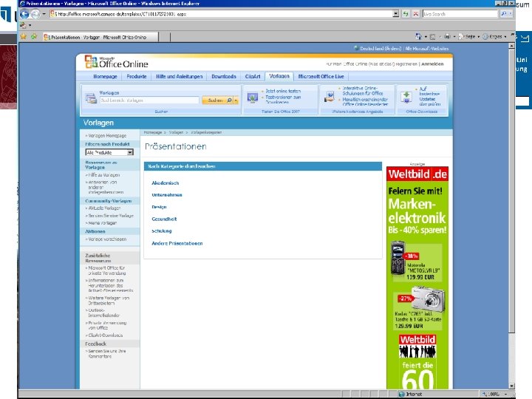Click the address bar URL field
532x399 pixels.
pyautogui.click(x=221, y=14)
